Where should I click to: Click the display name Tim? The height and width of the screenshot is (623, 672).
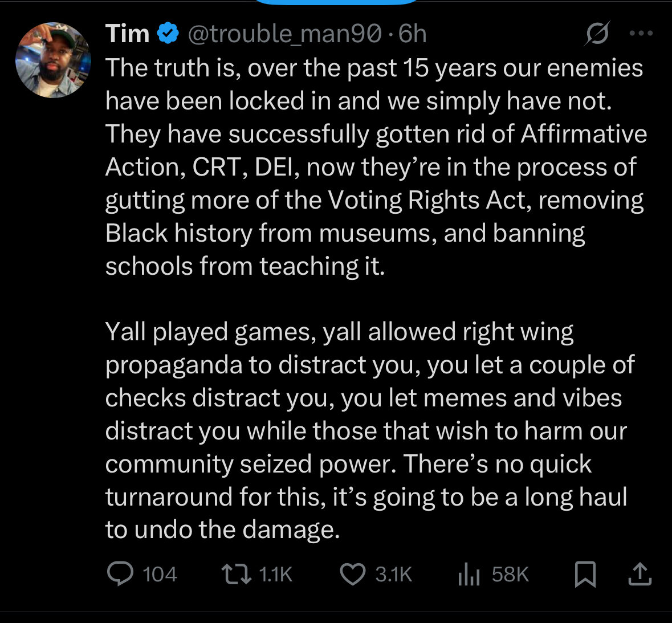127,34
